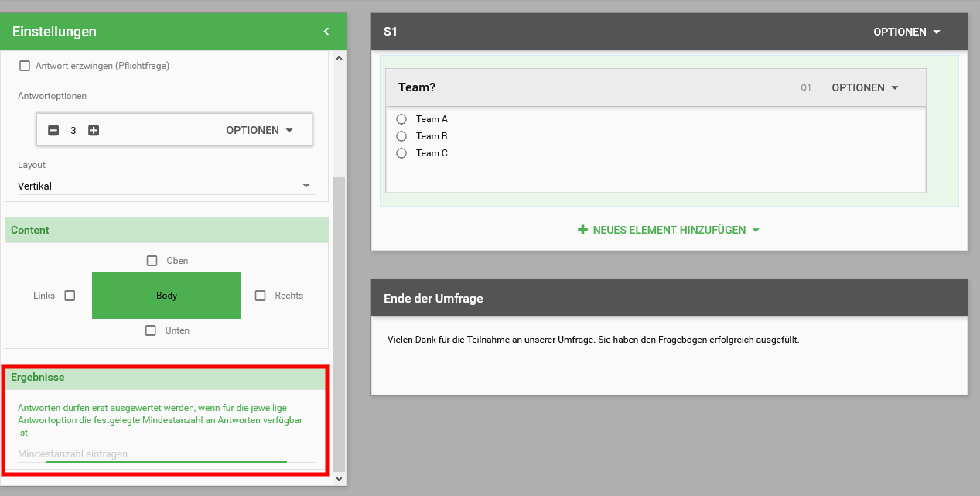Click the answer option count field showing 3
Image resolution: width=980 pixels, height=496 pixels.
click(x=73, y=130)
